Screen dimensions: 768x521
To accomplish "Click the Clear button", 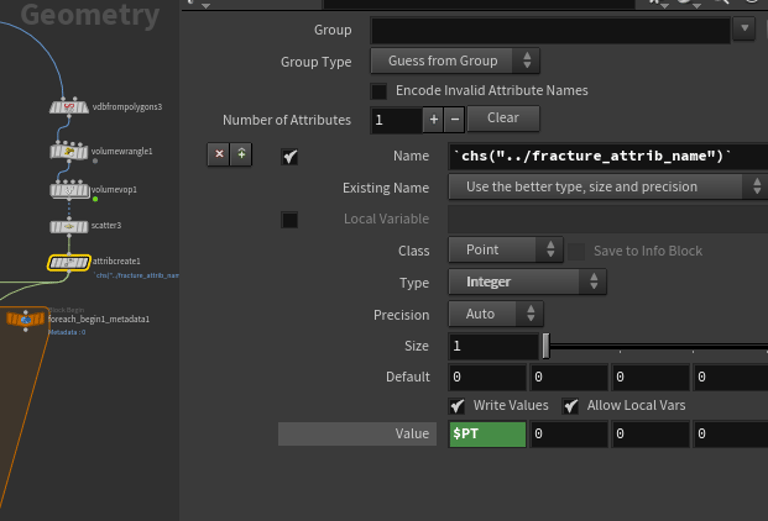I will point(503,118).
